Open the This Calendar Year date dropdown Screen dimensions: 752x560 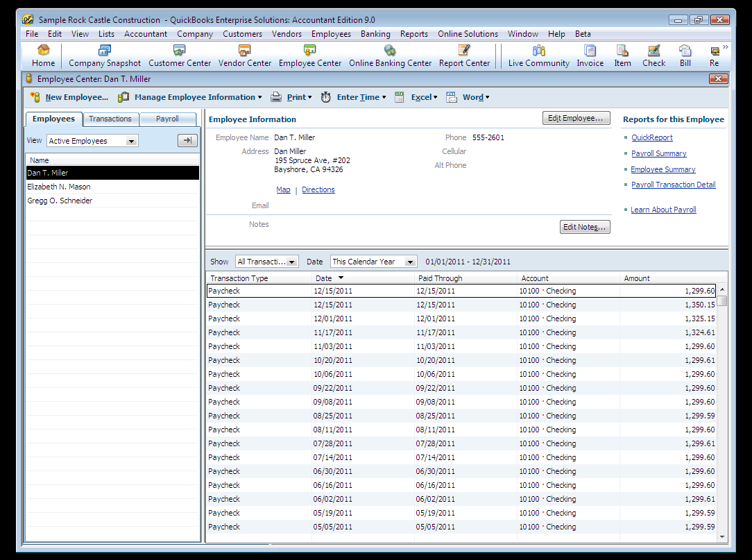coord(410,262)
